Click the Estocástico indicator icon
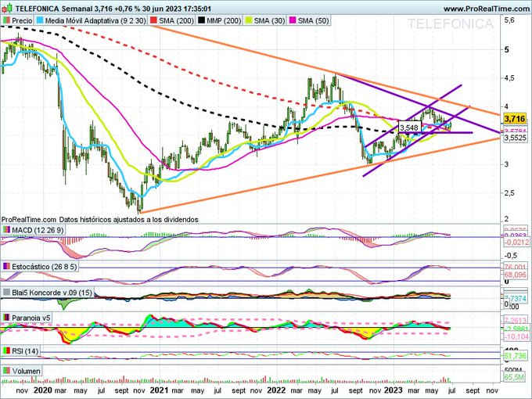The height and width of the screenshot is (399, 532). [6, 267]
